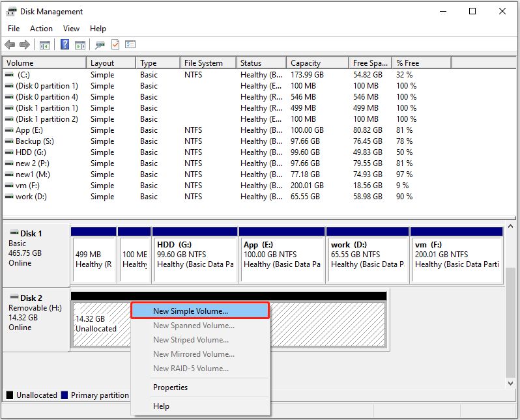Click the Disk 1 drive icon

[x=14, y=232]
